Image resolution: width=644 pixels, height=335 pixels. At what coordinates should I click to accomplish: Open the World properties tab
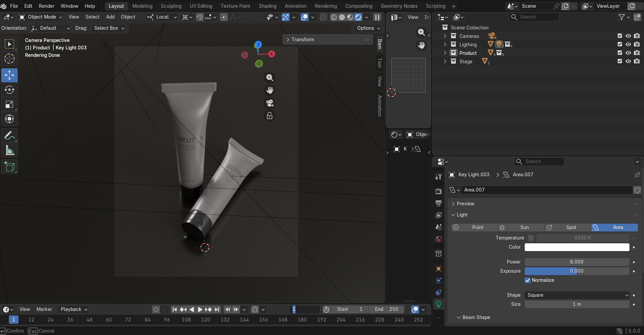[439, 239]
